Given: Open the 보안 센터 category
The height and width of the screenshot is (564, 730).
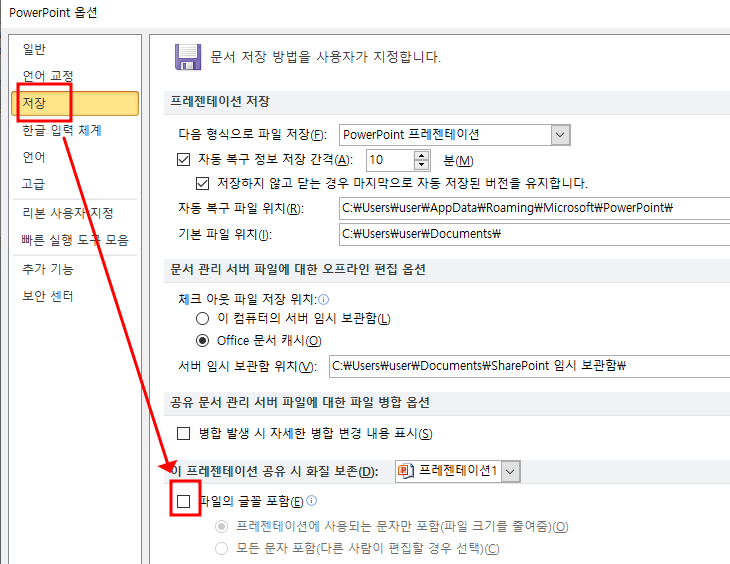Looking at the screenshot, I should (48, 296).
